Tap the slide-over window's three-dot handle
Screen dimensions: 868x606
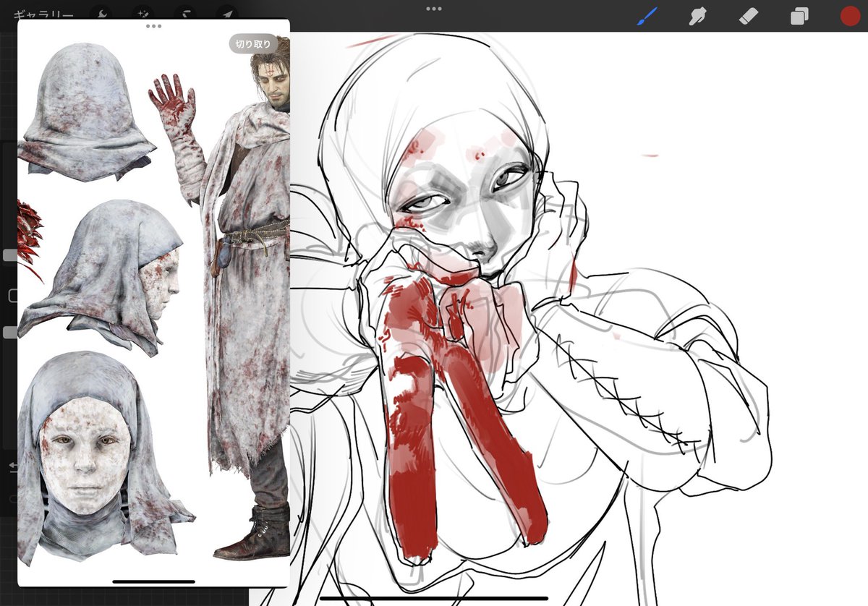tap(153, 26)
